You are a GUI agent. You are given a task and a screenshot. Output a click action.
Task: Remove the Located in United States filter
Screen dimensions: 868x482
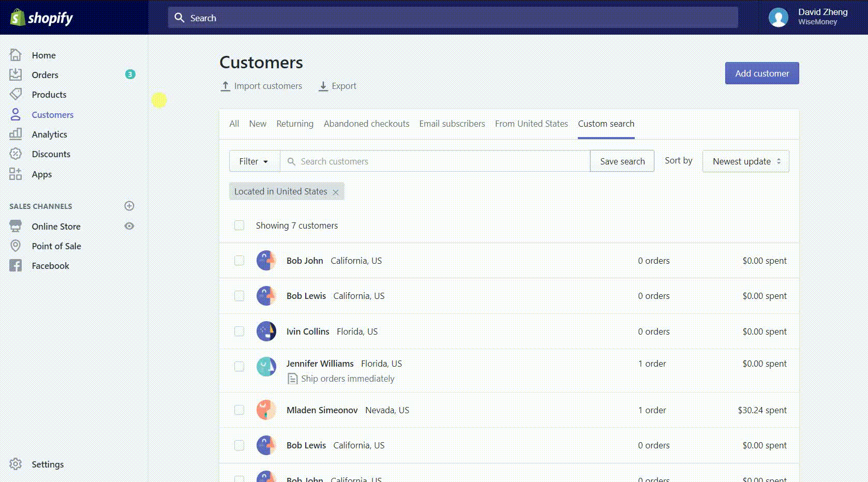click(x=336, y=192)
